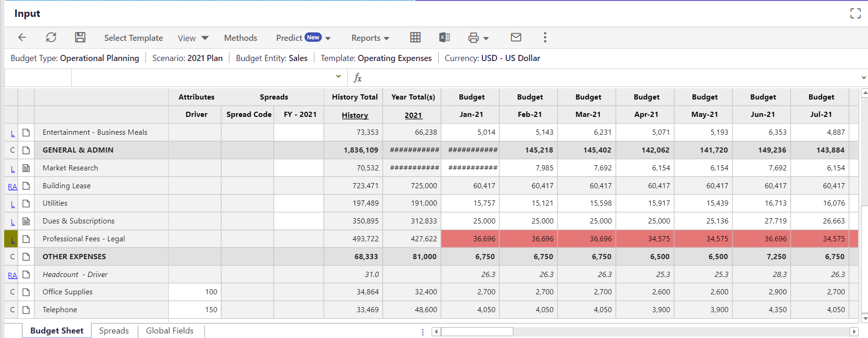Screen dimensions: 868x338
Task: Expand the print options arrow
Action: [x=486, y=38]
